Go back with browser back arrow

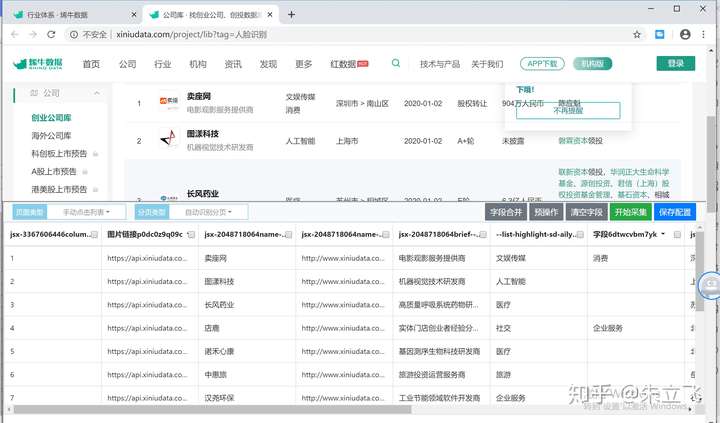[15, 34]
